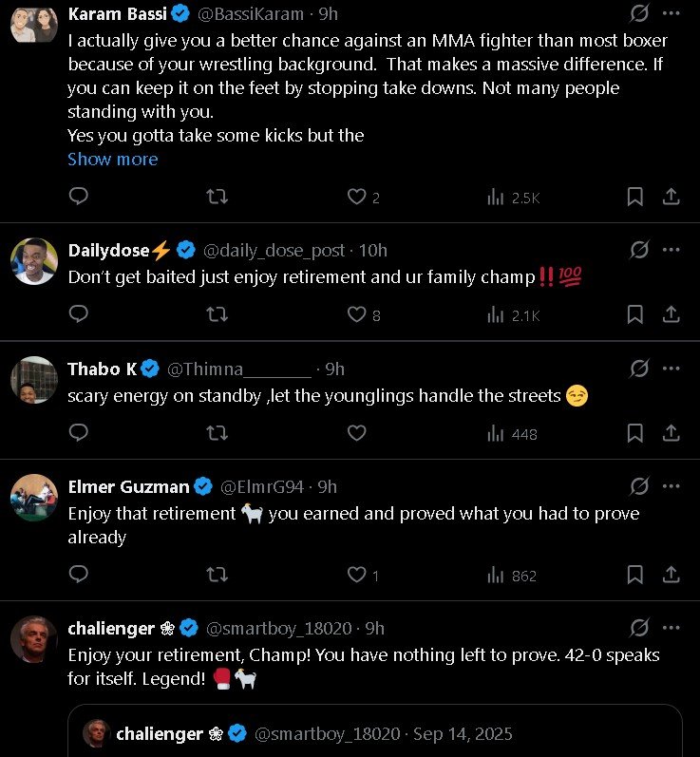Open Grok icon on Karam Bassi's tweet
700x757 pixels.
640,13
